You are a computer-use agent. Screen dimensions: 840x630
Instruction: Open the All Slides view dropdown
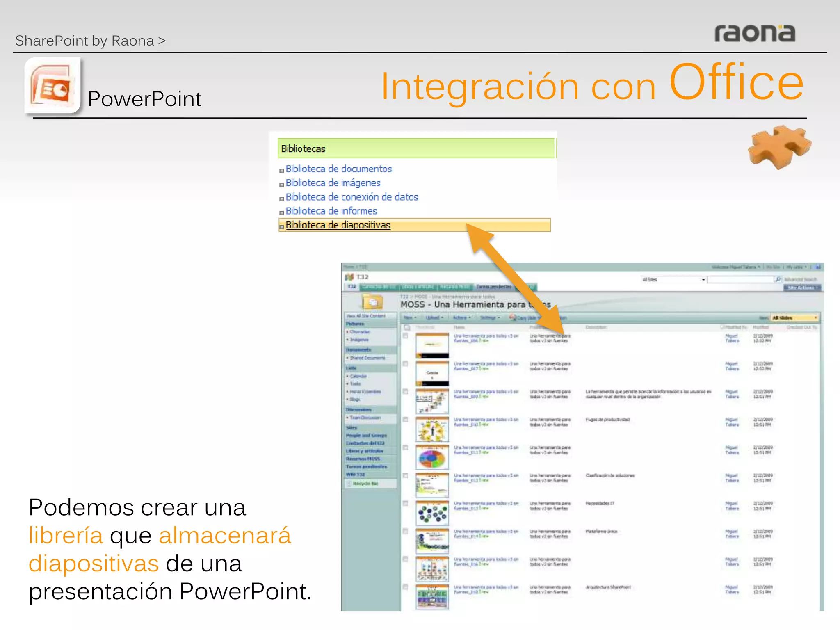(x=795, y=318)
